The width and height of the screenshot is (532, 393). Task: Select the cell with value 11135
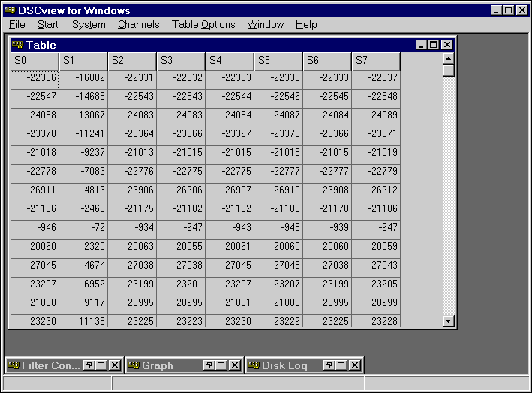(x=83, y=321)
